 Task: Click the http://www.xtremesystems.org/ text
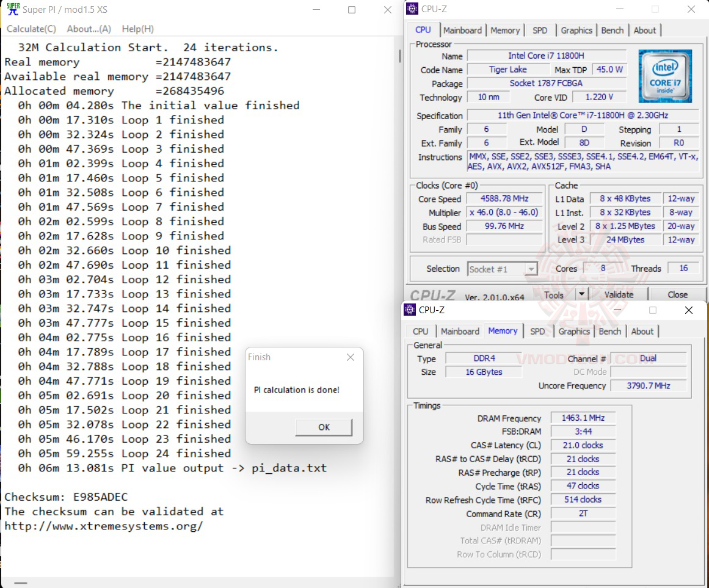(104, 526)
